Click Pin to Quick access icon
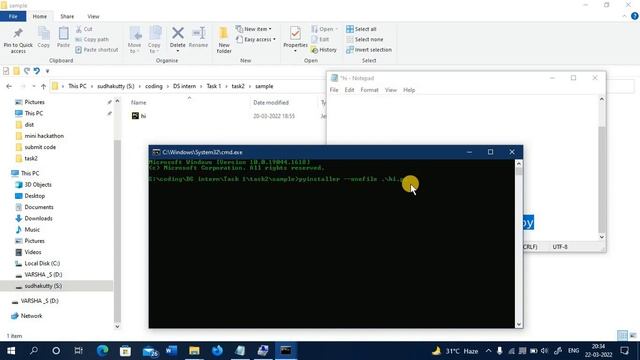This screenshot has width=640, height=360. click(x=18, y=40)
